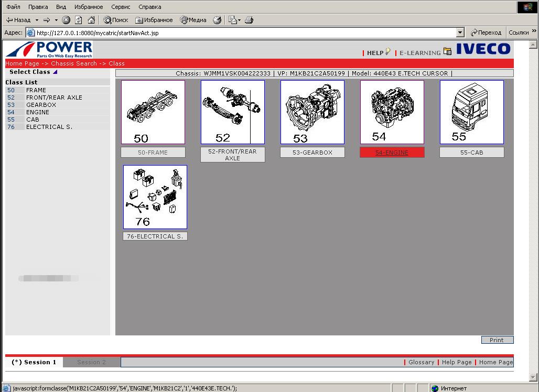Click the Переход go button
This screenshot has height=392, width=539.
(486, 32)
